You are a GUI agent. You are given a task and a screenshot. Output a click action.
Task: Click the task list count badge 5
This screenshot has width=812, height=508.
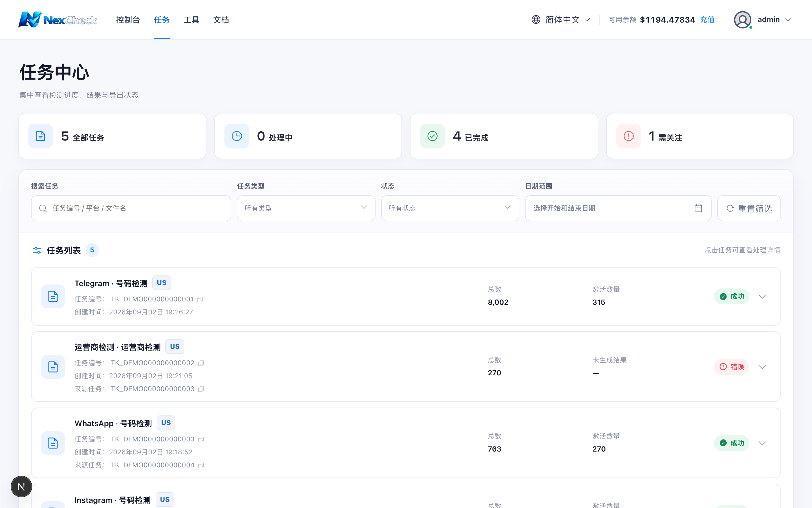tap(92, 250)
